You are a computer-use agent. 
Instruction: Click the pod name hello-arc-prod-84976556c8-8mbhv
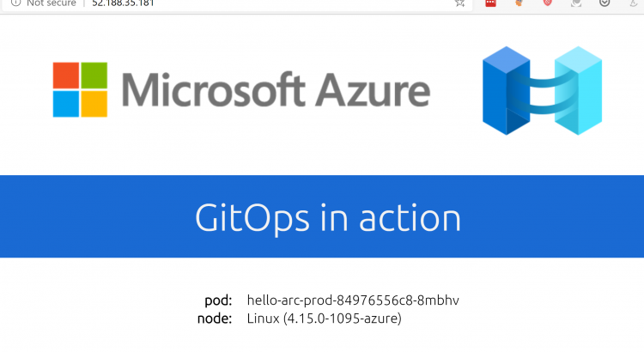pos(353,300)
